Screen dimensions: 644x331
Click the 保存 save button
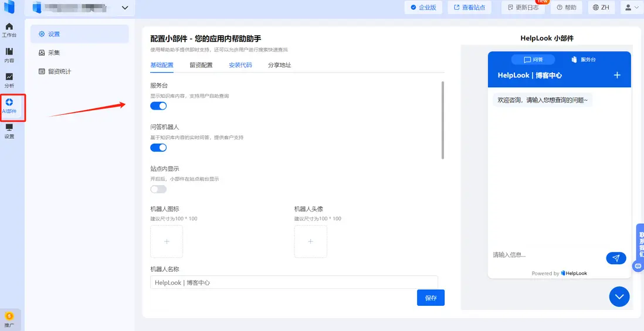tap(431, 298)
